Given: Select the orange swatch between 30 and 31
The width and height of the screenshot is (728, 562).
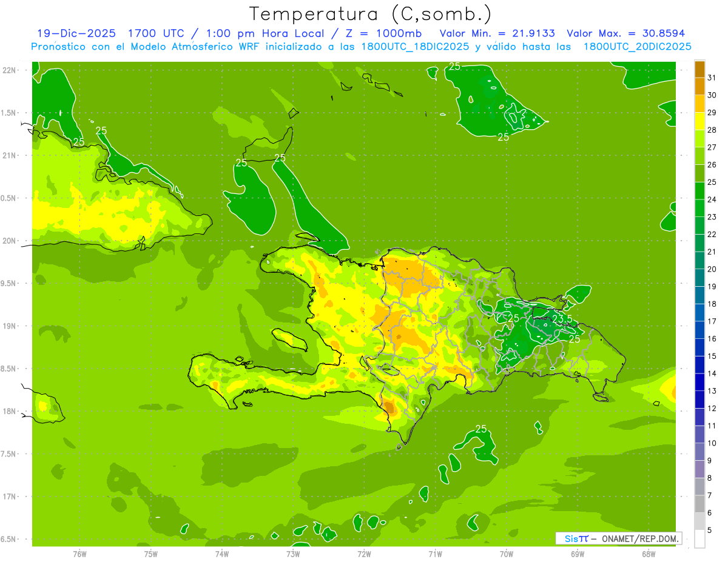Looking at the screenshot, I should (699, 87).
